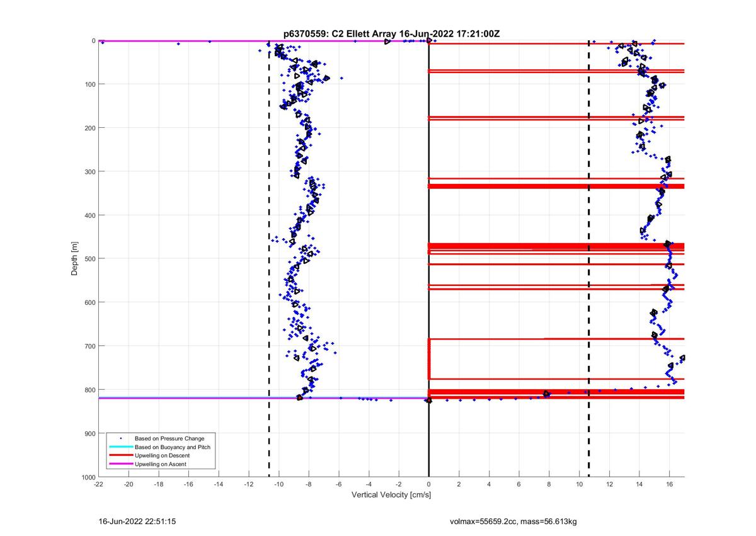Click the blue dot marker in legend

(120, 438)
